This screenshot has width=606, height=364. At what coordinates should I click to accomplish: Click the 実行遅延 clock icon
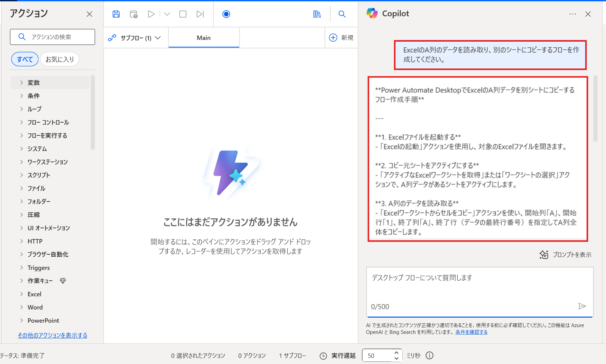point(323,356)
